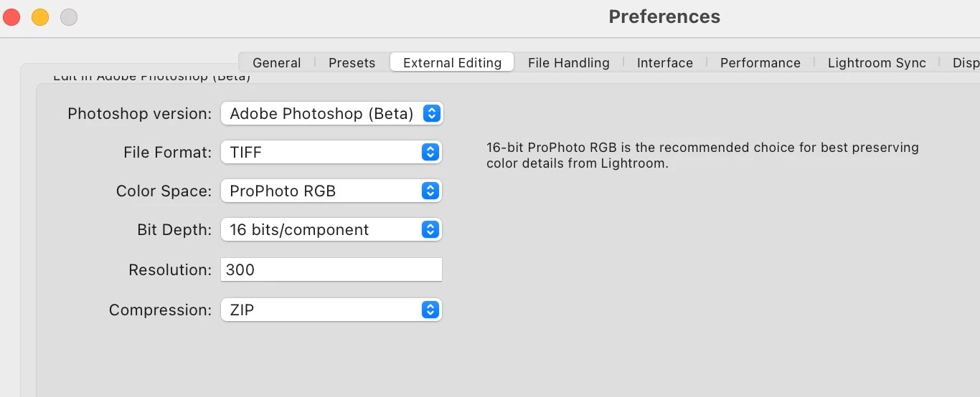Switch to the Lightroom Sync tab
The width and height of the screenshot is (980, 397).
(877, 63)
